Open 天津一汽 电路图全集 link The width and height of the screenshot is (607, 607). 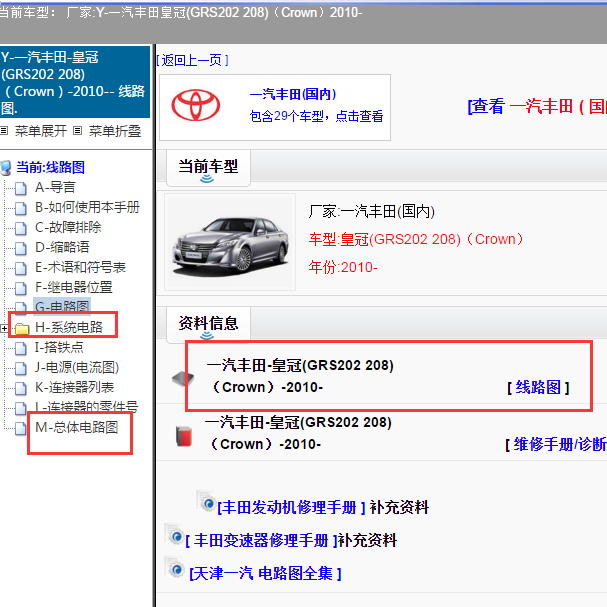(x=265, y=573)
